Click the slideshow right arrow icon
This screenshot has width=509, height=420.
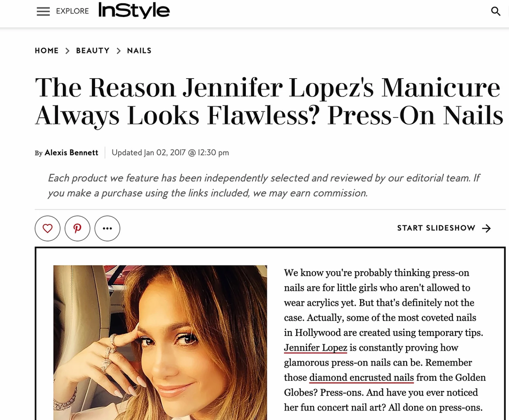[x=486, y=228]
